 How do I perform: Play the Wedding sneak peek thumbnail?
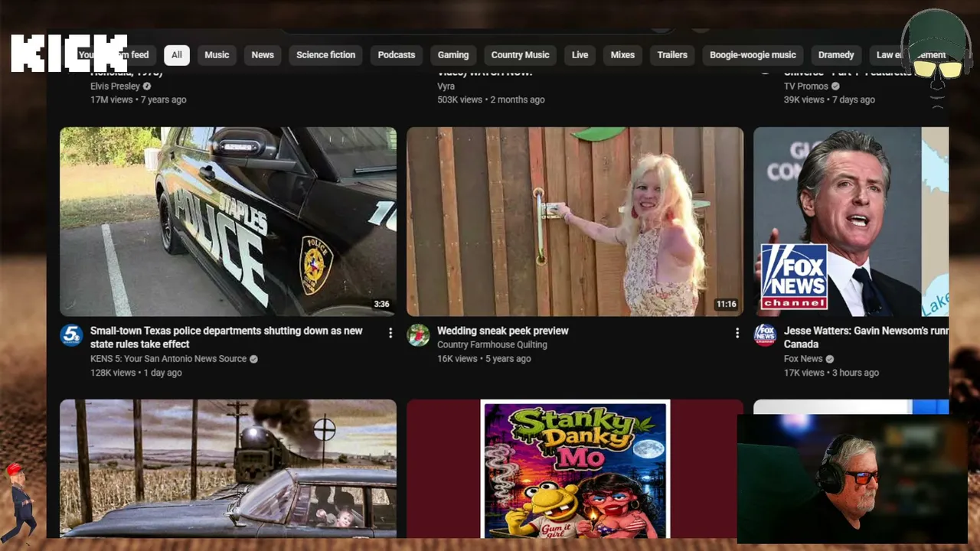click(575, 221)
